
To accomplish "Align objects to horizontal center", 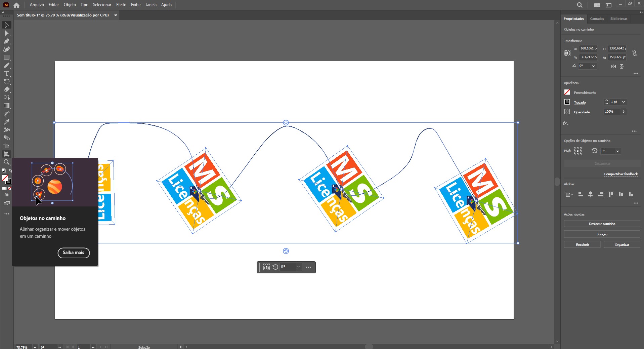I will click(x=590, y=194).
